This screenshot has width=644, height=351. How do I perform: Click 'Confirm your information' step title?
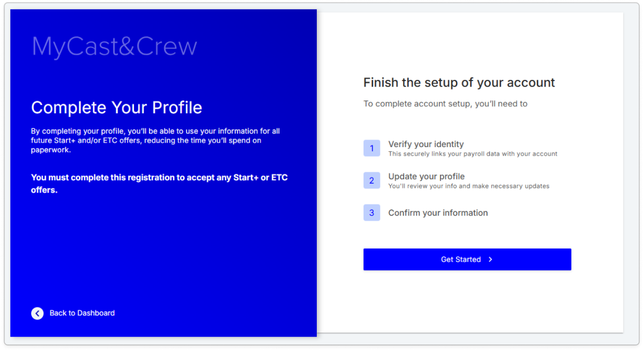(x=438, y=213)
